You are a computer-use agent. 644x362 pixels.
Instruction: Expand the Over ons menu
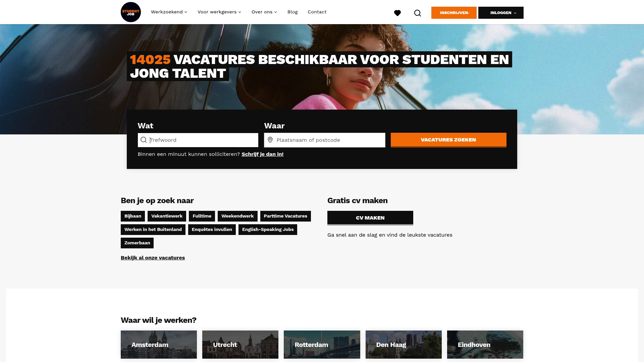264,12
